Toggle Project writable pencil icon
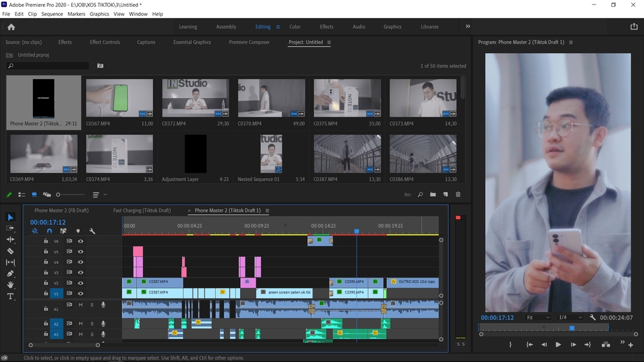 (9, 194)
